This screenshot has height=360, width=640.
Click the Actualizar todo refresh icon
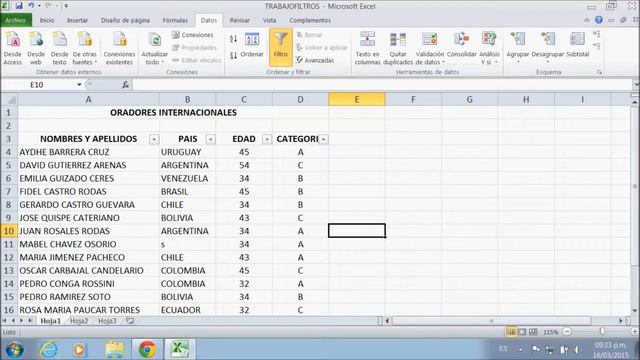(155, 40)
